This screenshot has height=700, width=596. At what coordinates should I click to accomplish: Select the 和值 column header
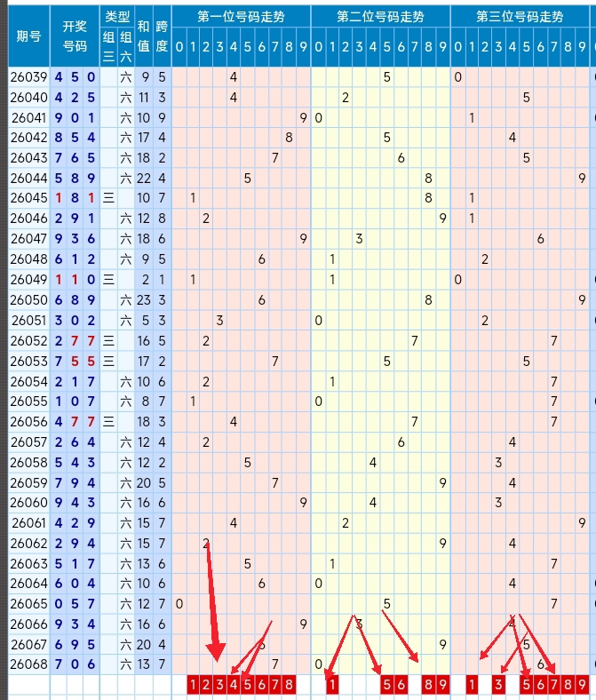[143, 36]
